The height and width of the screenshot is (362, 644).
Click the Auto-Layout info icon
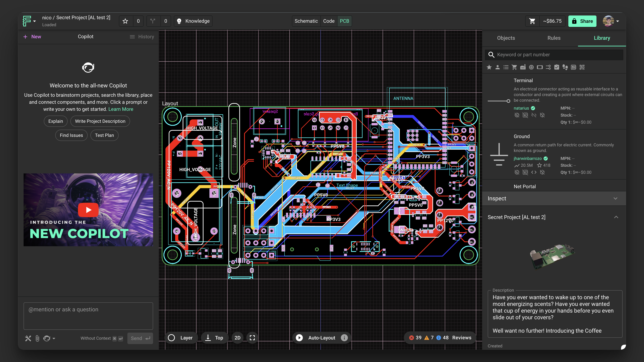point(344,338)
